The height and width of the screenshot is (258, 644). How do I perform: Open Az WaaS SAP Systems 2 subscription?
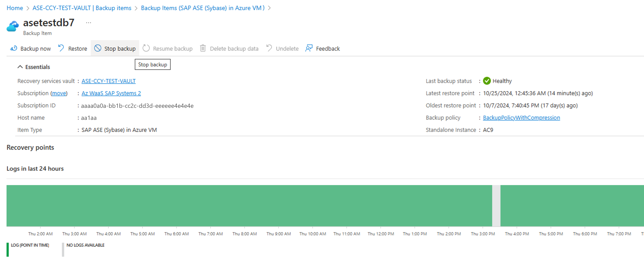111,93
